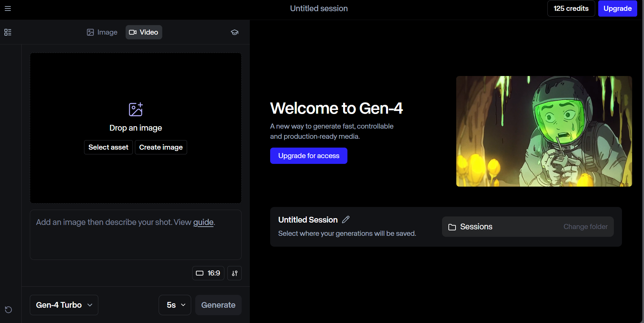Click the Select asset button
644x323 pixels.
point(108,147)
